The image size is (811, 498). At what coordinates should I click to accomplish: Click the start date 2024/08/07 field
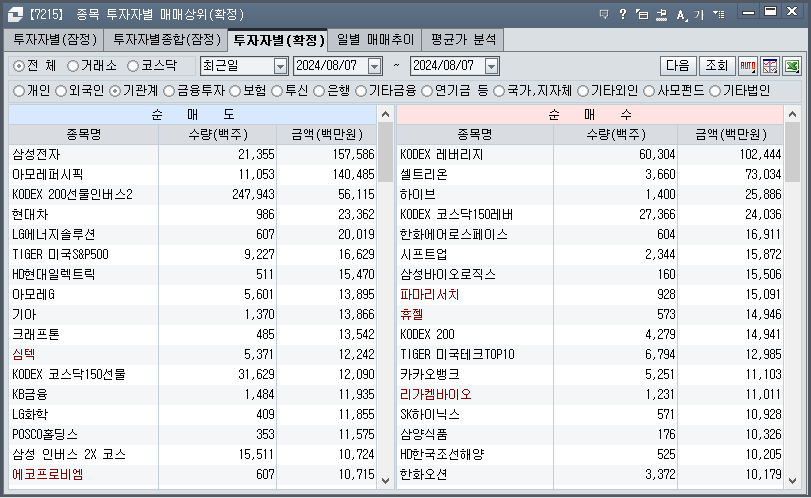point(331,66)
